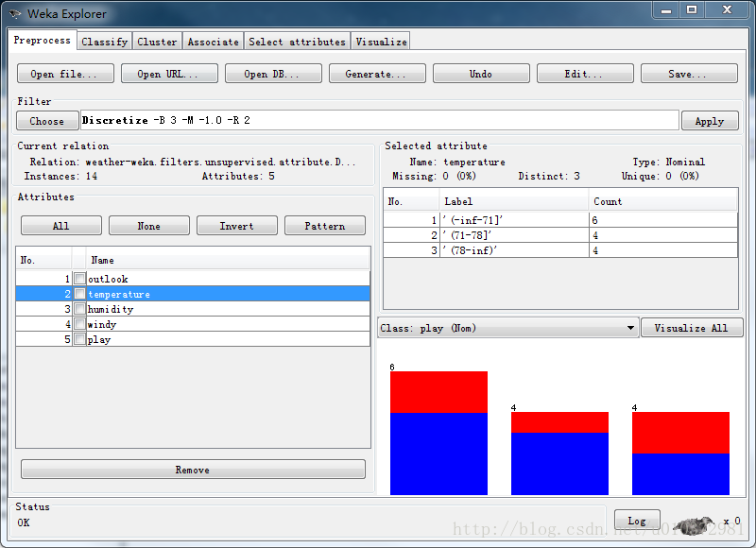Image resolution: width=756 pixels, height=548 pixels.
Task: Click the Pattern button
Action: click(325, 226)
